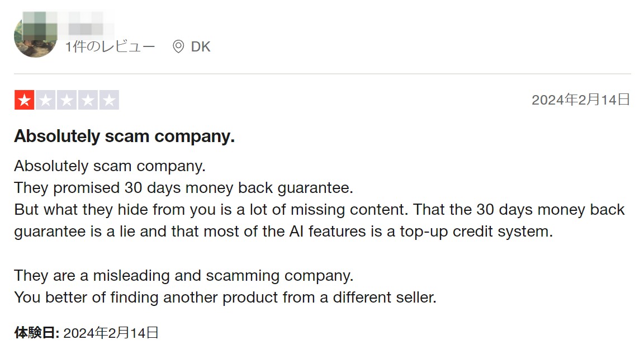Click the review date beside the stars
The width and height of the screenshot is (644, 349).
(581, 100)
